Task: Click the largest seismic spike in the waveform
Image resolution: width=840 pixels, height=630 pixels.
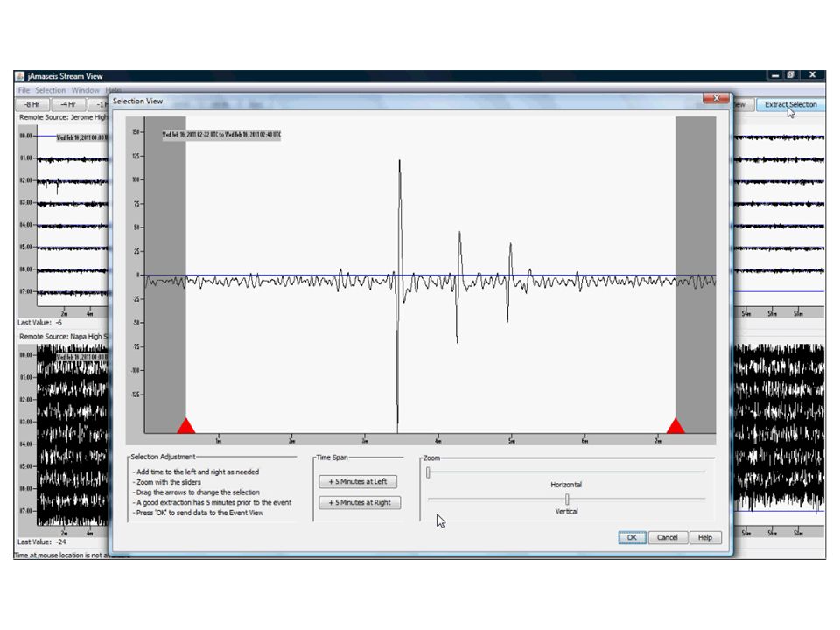Action: tap(399, 295)
